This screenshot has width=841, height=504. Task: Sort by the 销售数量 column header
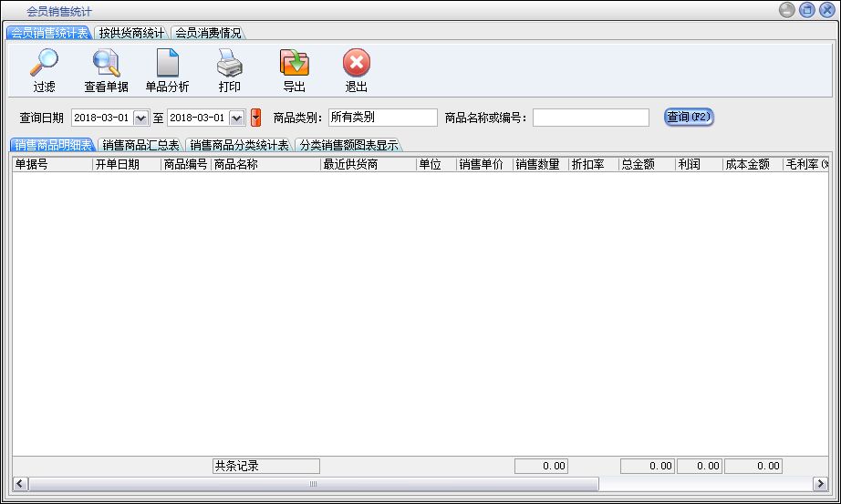538,165
